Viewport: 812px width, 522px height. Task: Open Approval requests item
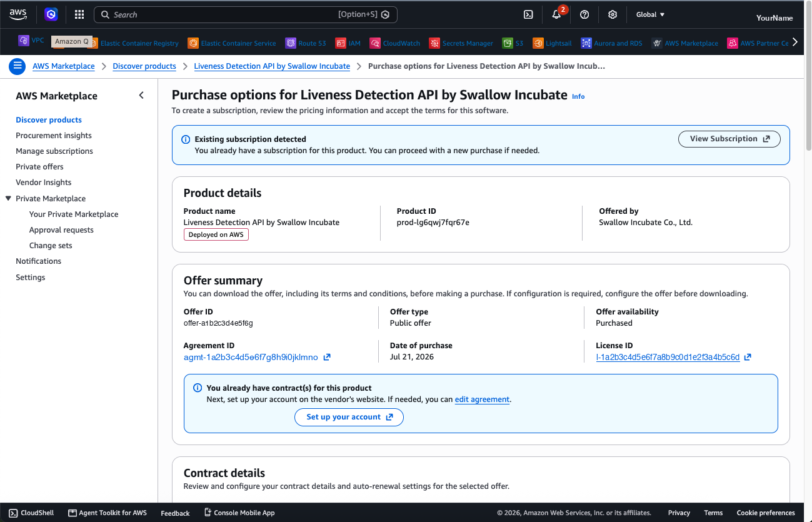[x=61, y=230]
